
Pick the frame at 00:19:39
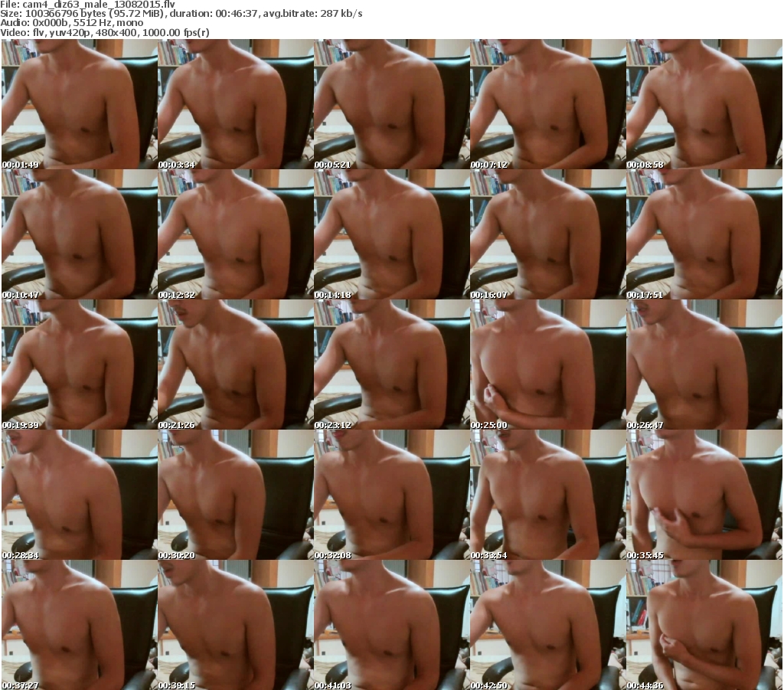[x=80, y=365]
